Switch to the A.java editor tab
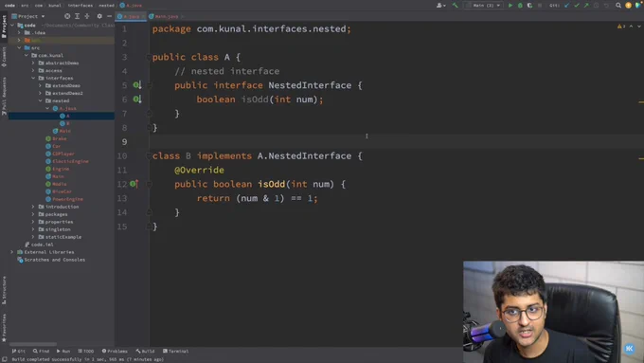The height and width of the screenshot is (363, 644). [x=131, y=16]
